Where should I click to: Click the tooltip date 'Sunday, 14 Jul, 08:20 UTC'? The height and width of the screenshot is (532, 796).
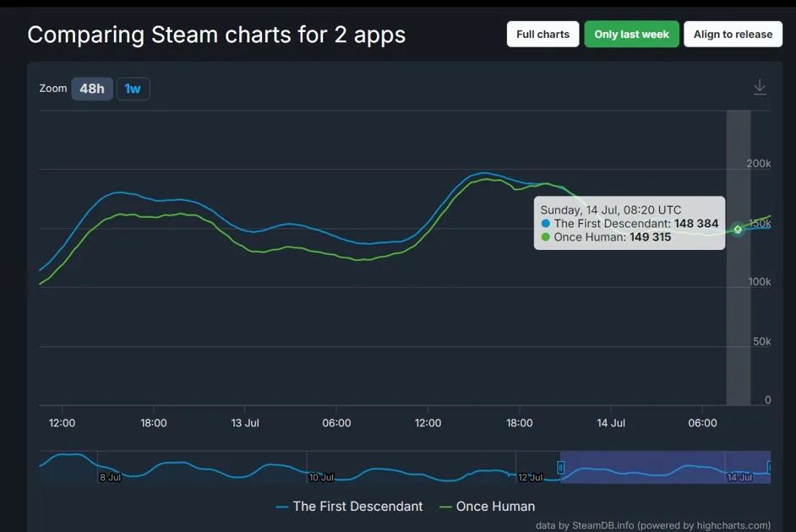coord(611,210)
